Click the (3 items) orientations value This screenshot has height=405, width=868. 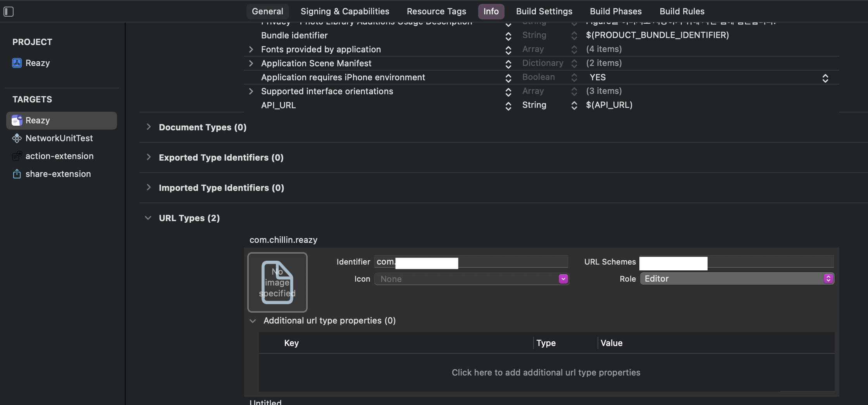(x=604, y=91)
